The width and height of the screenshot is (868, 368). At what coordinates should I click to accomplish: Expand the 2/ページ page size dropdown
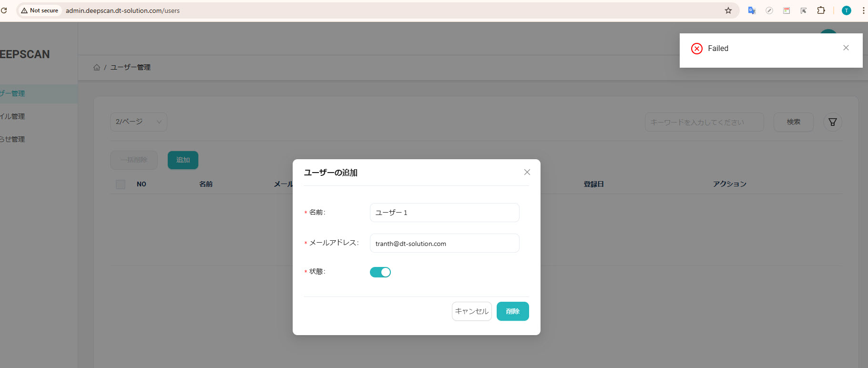(x=138, y=122)
